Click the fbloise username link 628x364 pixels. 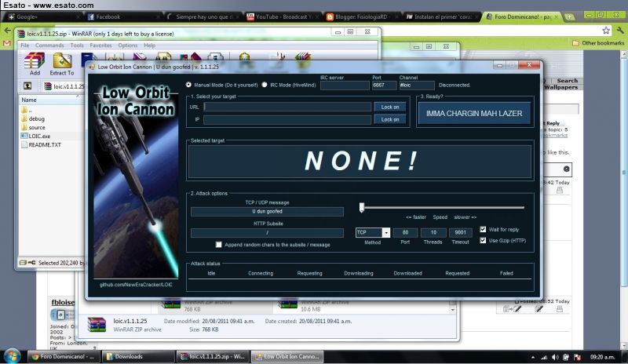[x=63, y=302]
